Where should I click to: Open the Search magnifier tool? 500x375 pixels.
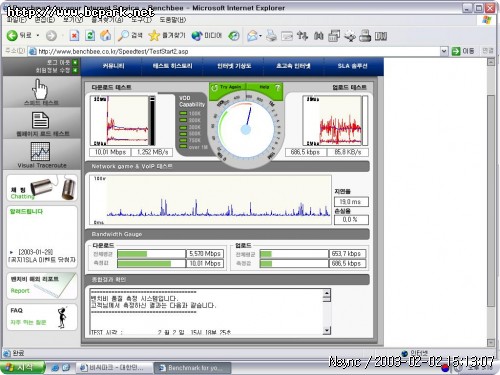(x=130, y=35)
